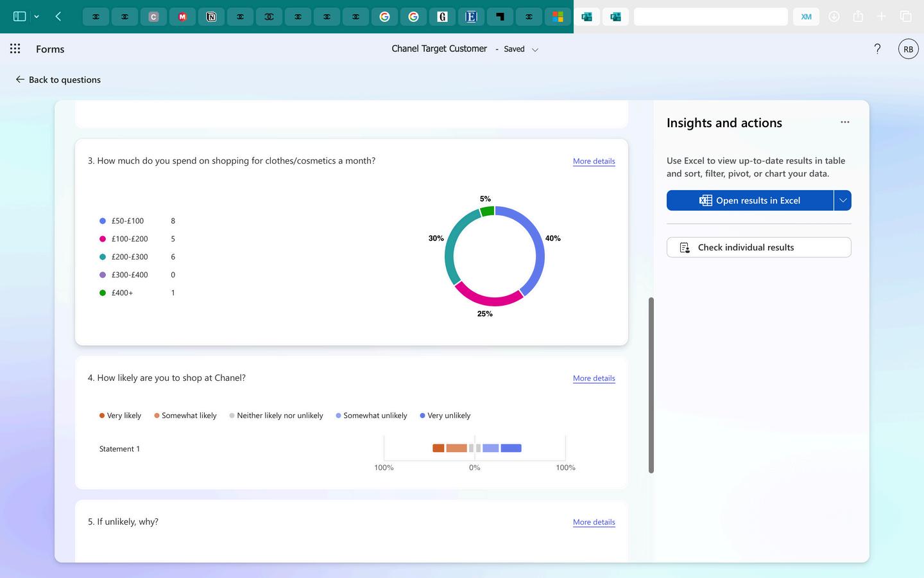Click the Somewhat unlikely legend item
Screen dimensions: 924x578
coord(372,416)
